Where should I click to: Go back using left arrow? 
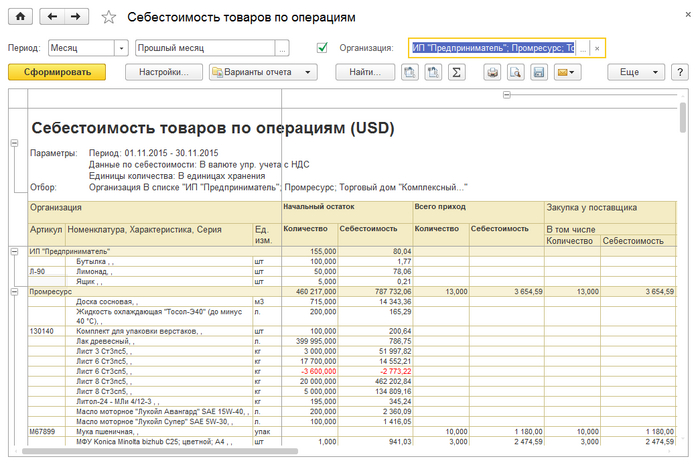tap(54, 17)
